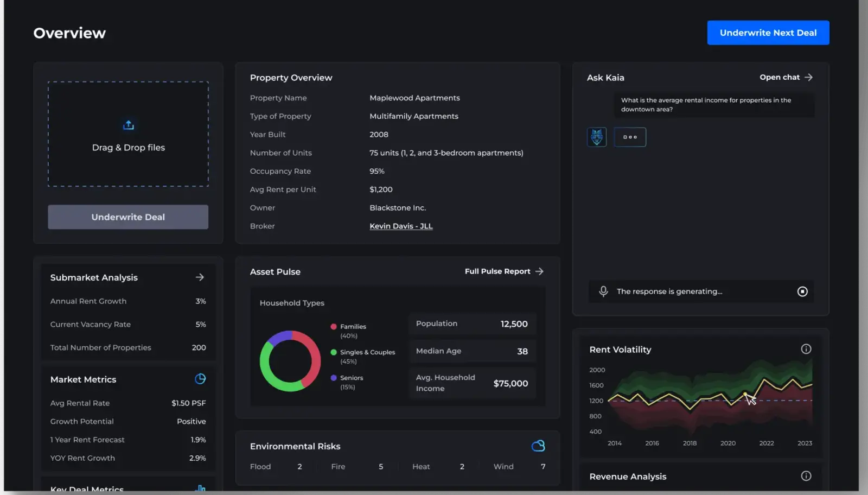Screen dimensions: 868x495
Task: Click the upload icon in drop zone
Action: click(128, 125)
